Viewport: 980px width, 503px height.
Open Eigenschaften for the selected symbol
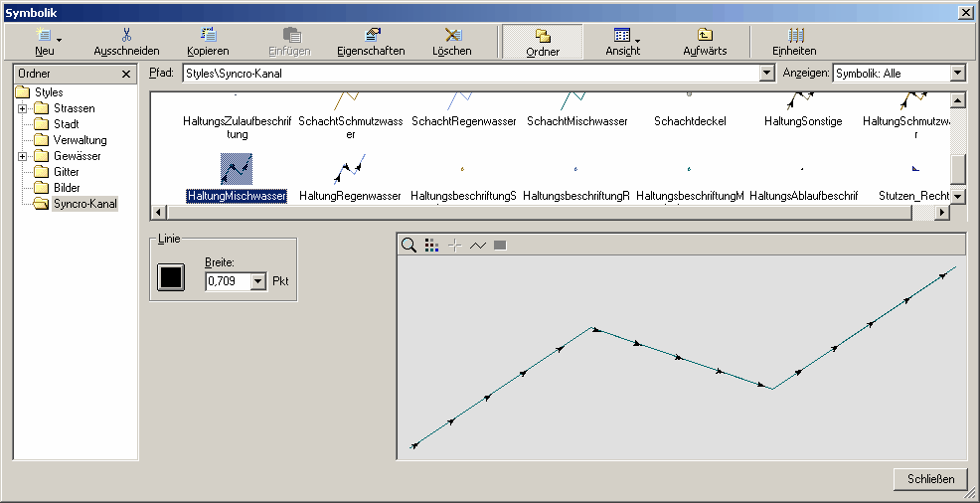pos(371,41)
